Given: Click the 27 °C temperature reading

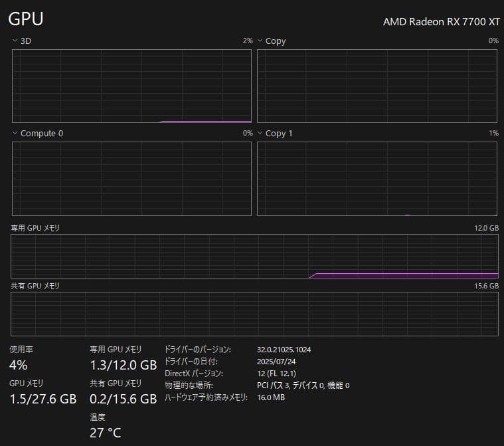Looking at the screenshot, I should (106, 433).
